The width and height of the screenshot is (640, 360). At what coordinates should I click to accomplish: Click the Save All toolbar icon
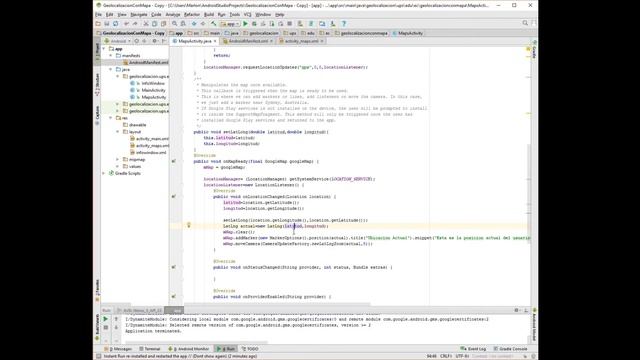click(x=107, y=24)
